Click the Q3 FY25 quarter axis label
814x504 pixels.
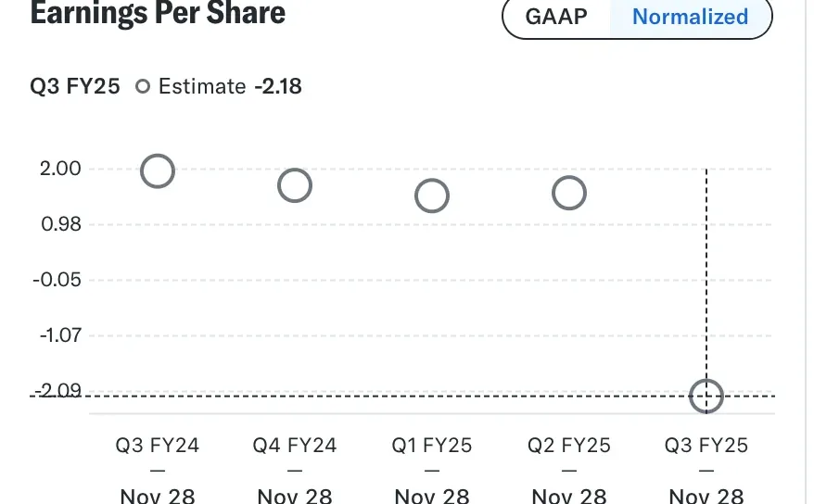706,446
